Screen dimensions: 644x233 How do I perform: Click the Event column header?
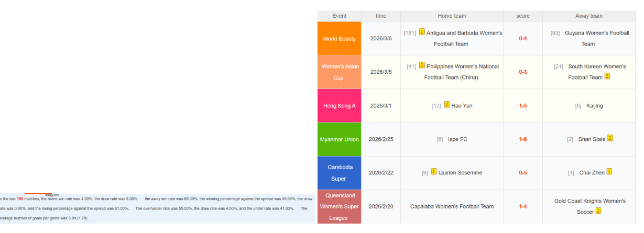click(x=339, y=16)
